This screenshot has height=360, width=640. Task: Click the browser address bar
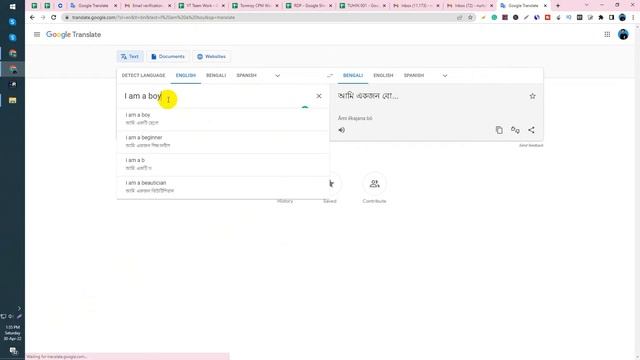point(261,18)
